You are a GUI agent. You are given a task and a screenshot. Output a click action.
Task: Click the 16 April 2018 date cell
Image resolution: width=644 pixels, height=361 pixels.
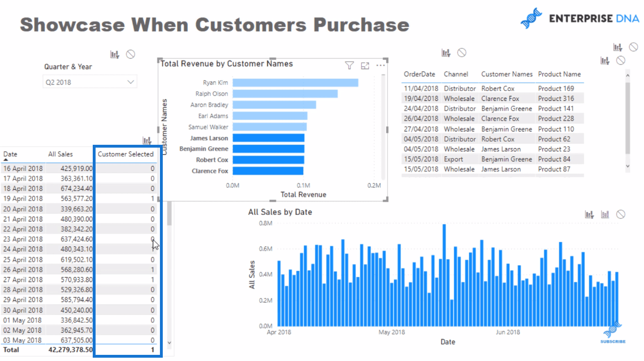23,168
